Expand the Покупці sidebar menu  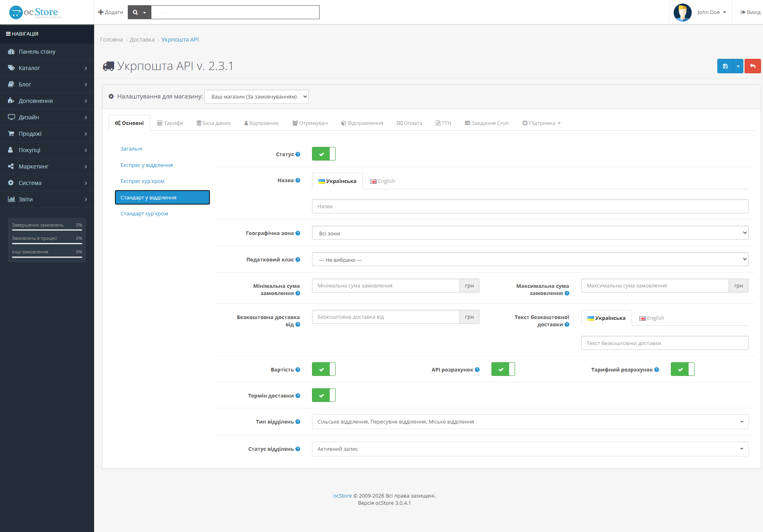[47, 150]
